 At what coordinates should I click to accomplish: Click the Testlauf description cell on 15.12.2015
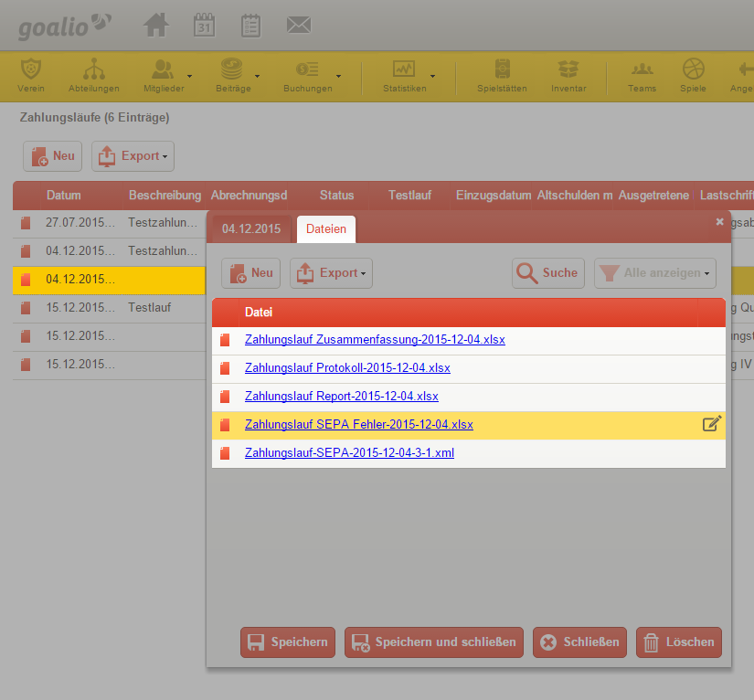tap(150, 308)
